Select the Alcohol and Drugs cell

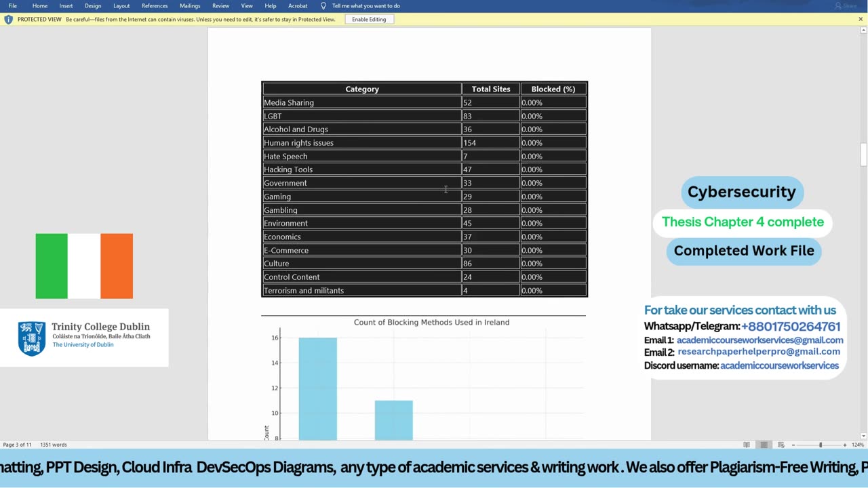362,129
